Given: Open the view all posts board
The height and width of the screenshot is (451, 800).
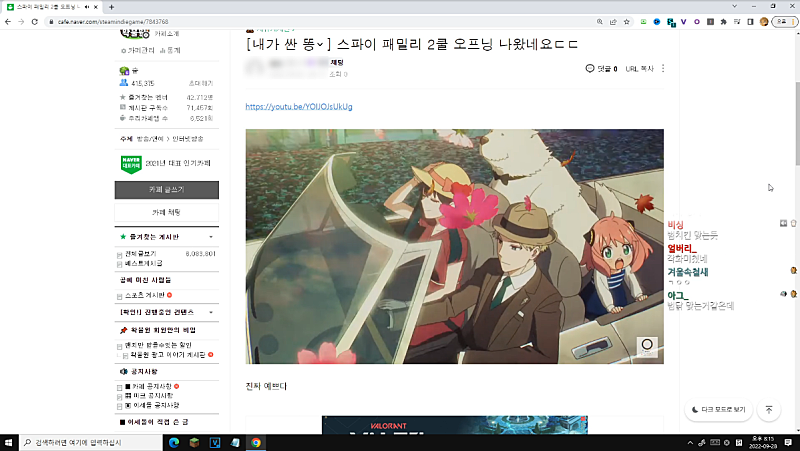Looking at the screenshot, I should click(x=141, y=254).
